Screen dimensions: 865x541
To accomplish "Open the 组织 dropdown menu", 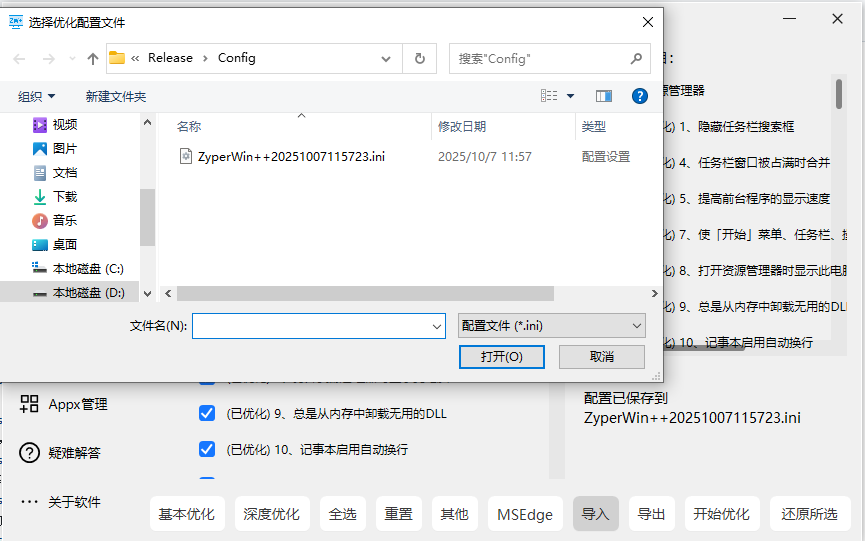I will pos(37,96).
